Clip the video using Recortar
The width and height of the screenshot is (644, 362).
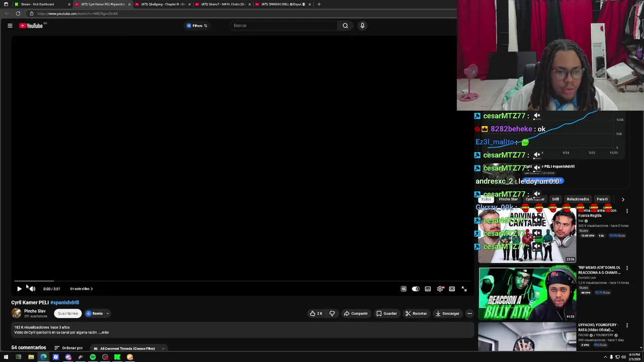(x=416, y=313)
